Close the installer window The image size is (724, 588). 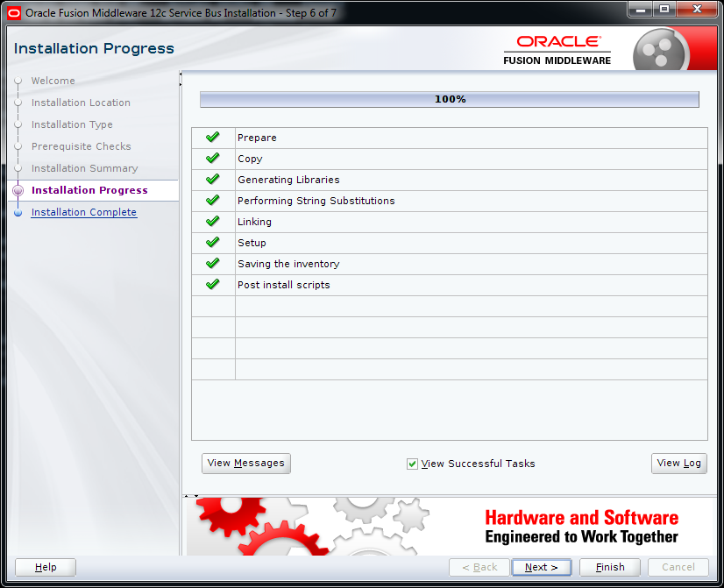(697, 10)
